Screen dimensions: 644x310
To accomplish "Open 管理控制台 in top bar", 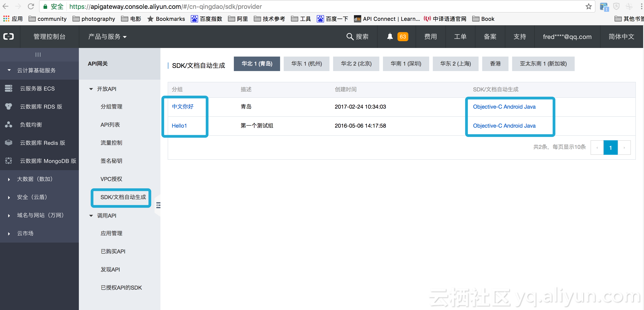I will [49, 37].
